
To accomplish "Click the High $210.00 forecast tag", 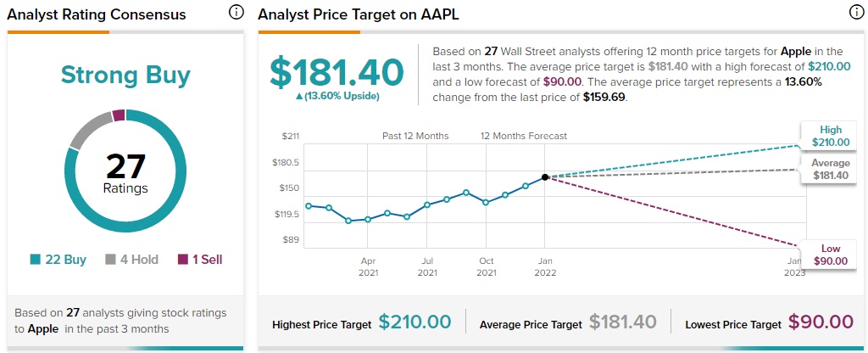I will click(x=830, y=136).
